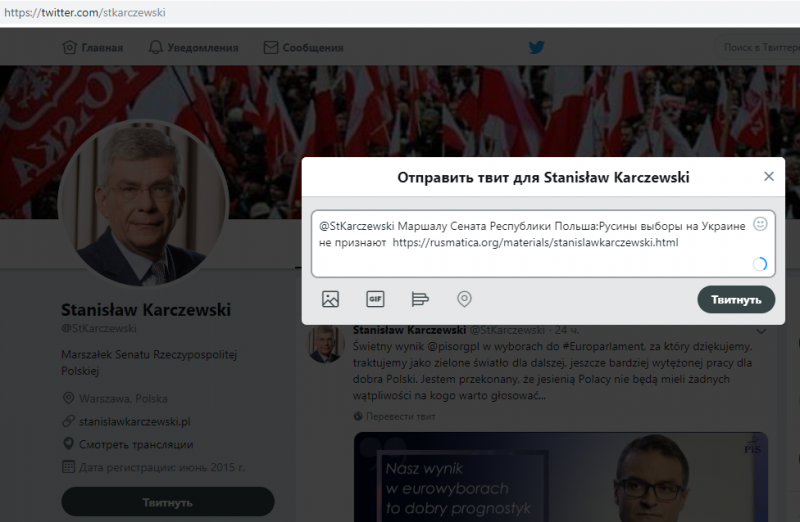This screenshot has height=522, width=800.
Task: Open stanislawkarczewski.pl website link
Action: (135, 421)
